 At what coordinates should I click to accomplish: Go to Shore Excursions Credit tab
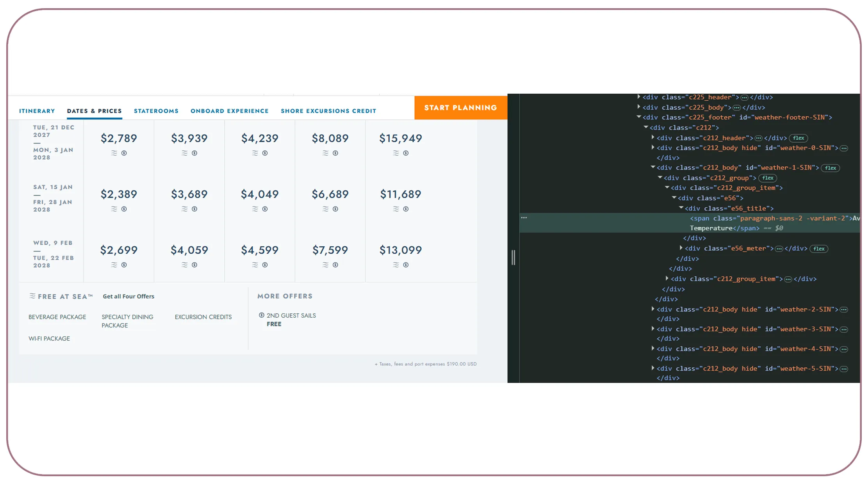pyautogui.click(x=328, y=111)
